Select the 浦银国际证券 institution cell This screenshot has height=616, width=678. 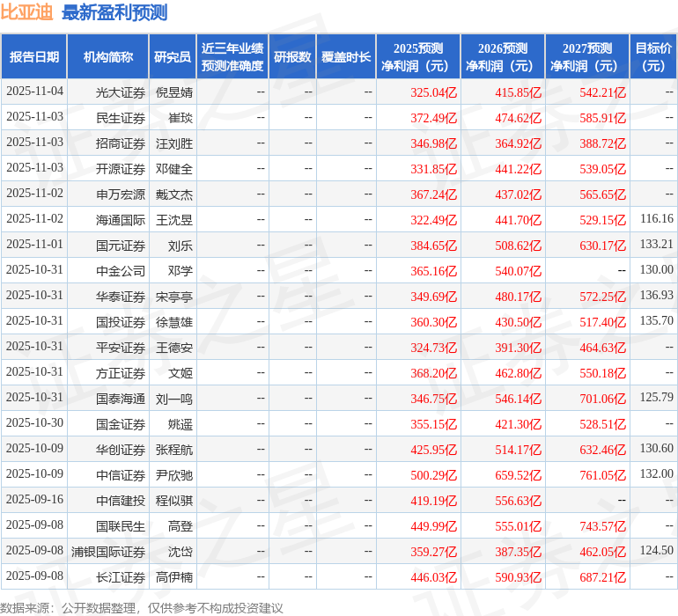pyautogui.click(x=108, y=551)
